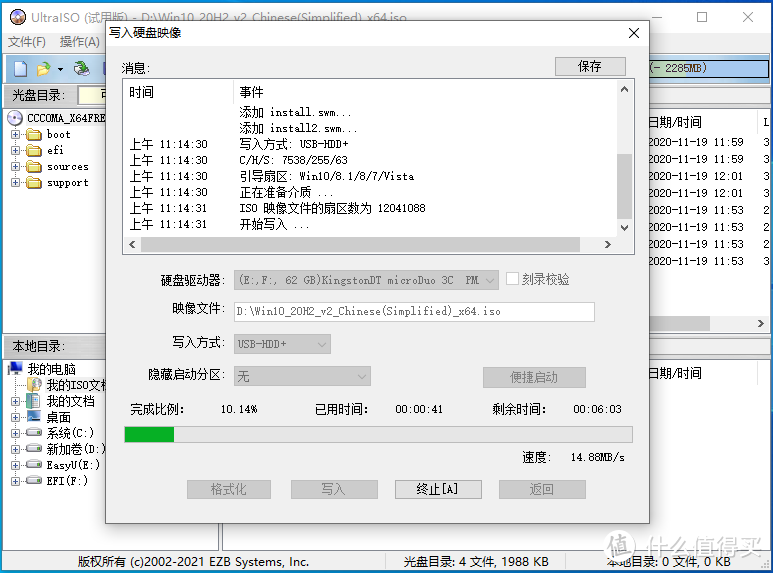Click the 我的文档 documents icon

33,401
